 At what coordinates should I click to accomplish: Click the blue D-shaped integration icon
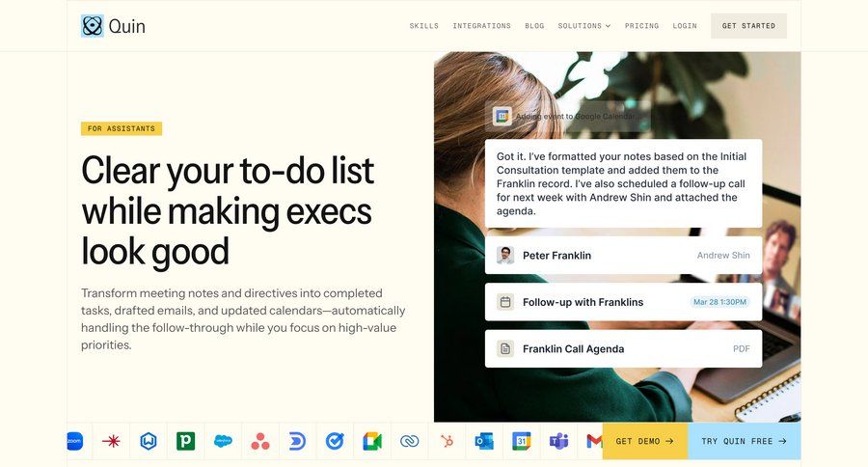tap(297, 441)
